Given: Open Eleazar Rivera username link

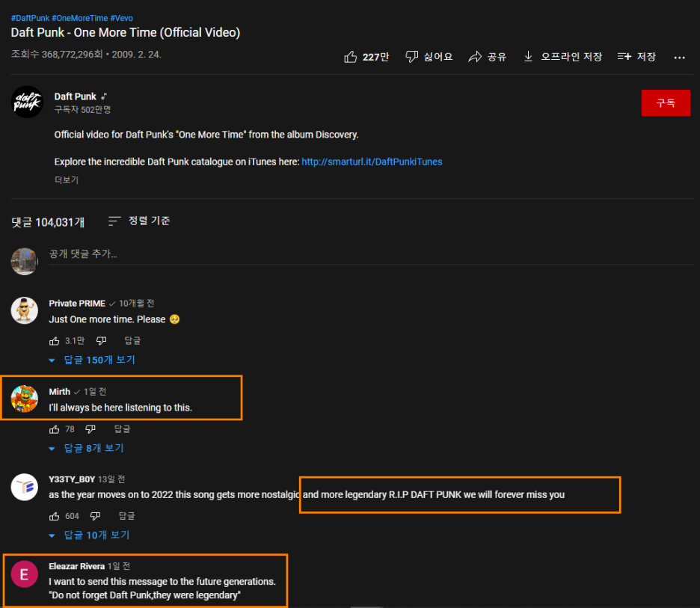Looking at the screenshot, I should (x=76, y=566).
